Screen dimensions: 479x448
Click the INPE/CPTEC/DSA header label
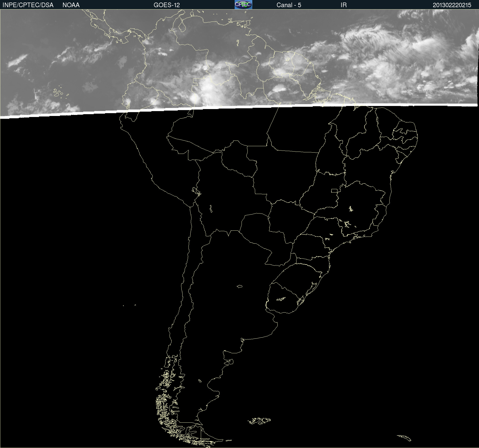[28, 5]
